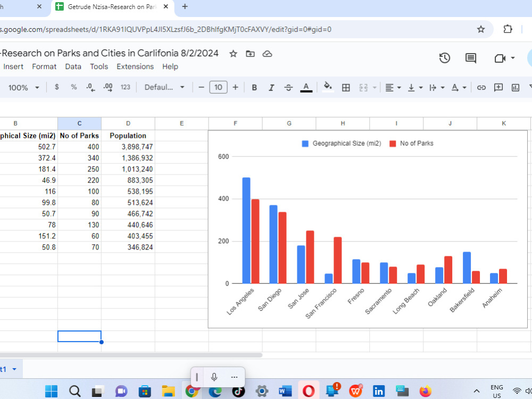532x399 pixels.
Task: Format cell as percent
Action: coord(73,87)
